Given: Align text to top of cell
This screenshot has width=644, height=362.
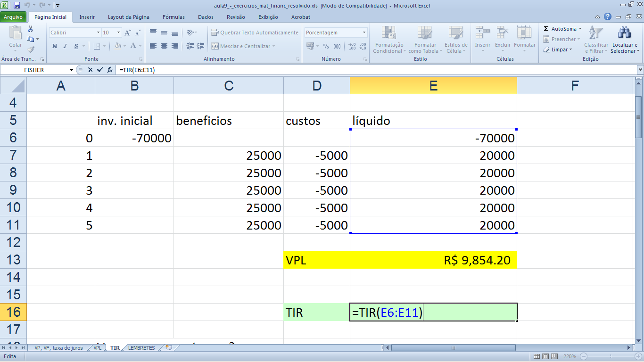Looking at the screenshot, I should (x=153, y=33).
